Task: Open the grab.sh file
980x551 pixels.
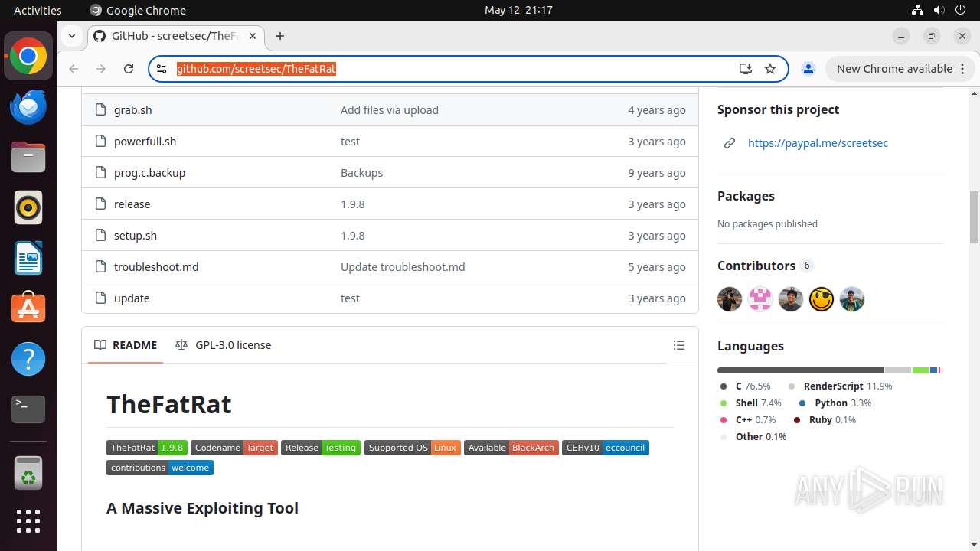Action: 132,110
